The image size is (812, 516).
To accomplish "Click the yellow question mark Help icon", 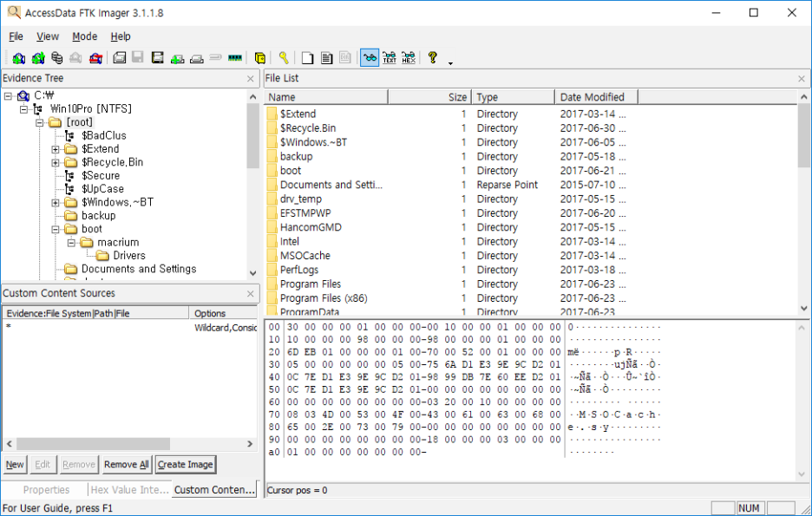I will (x=432, y=57).
